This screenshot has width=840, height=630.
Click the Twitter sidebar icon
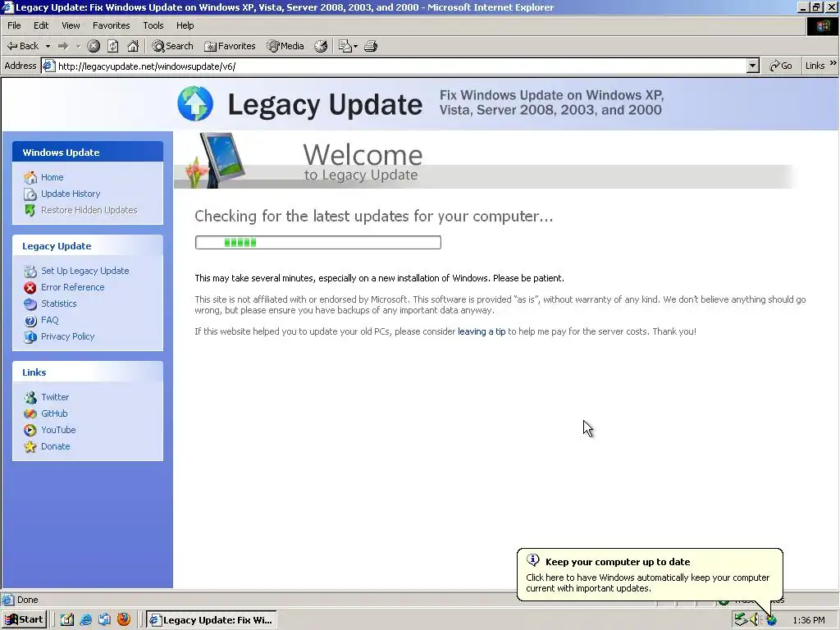point(30,398)
